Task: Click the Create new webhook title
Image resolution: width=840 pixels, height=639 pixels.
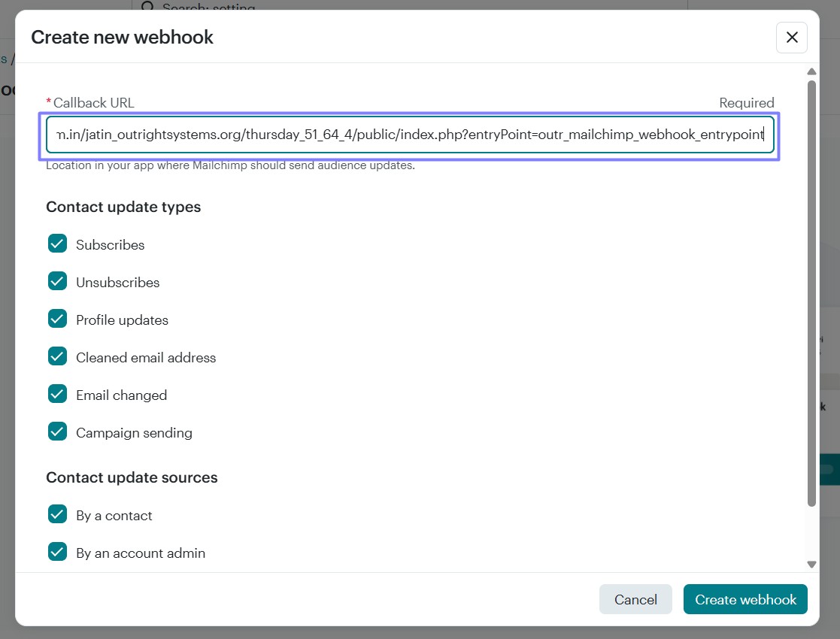Action: coord(122,38)
